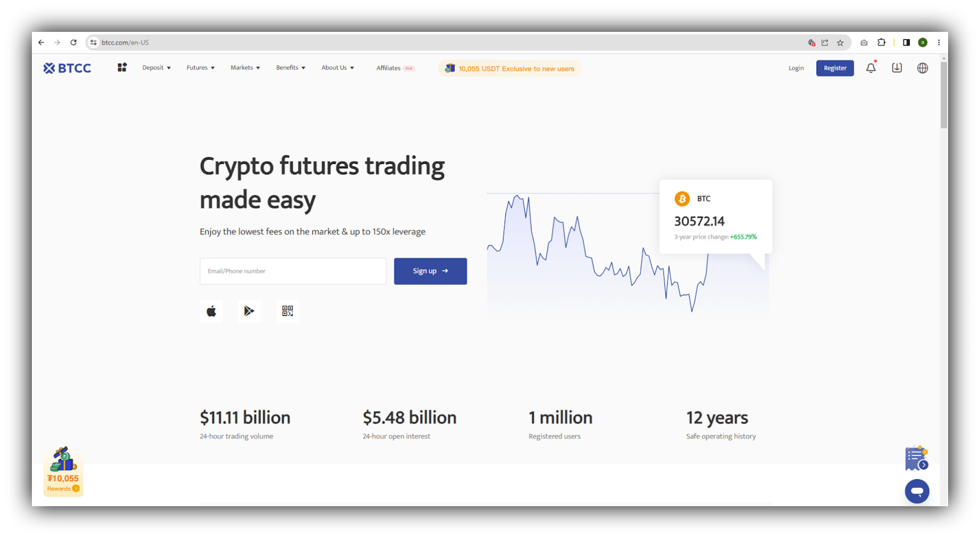Image resolution: width=980 pixels, height=538 pixels.
Task: Expand the Markets dropdown menu
Action: pyautogui.click(x=245, y=68)
